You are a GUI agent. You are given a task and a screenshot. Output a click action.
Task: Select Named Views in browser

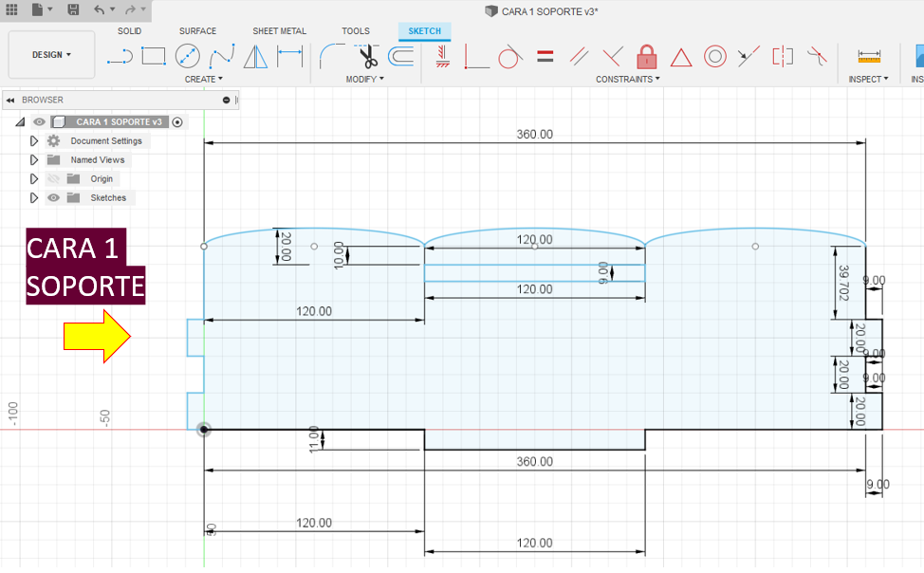97,159
